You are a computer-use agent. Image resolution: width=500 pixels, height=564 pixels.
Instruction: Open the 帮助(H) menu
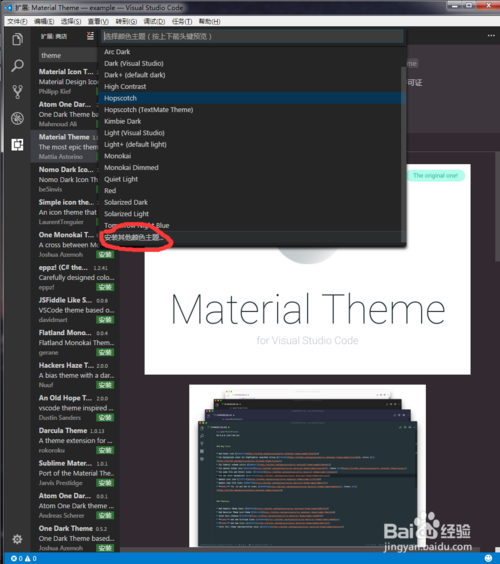click(209, 21)
